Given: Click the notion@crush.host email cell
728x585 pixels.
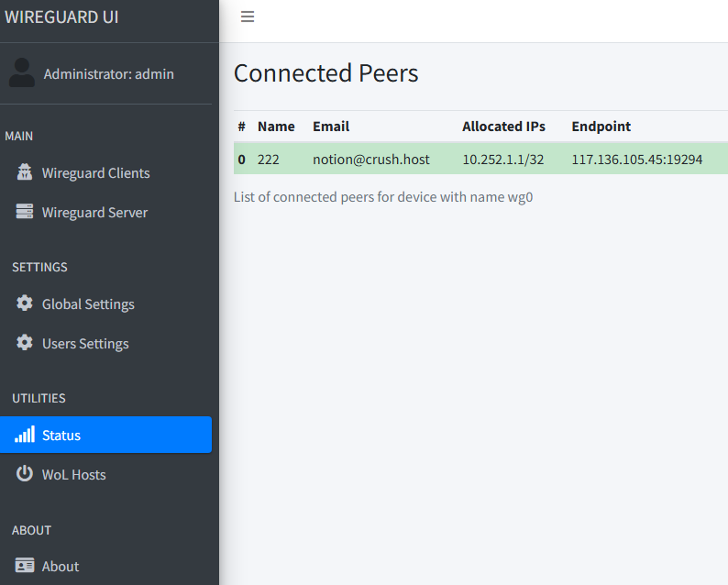Looking at the screenshot, I should (x=370, y=160).
